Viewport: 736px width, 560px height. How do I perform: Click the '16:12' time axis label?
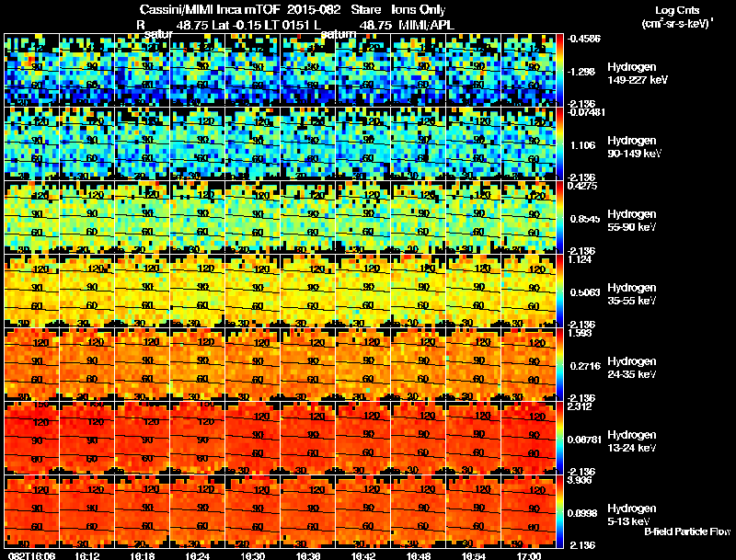coord(86,555)
